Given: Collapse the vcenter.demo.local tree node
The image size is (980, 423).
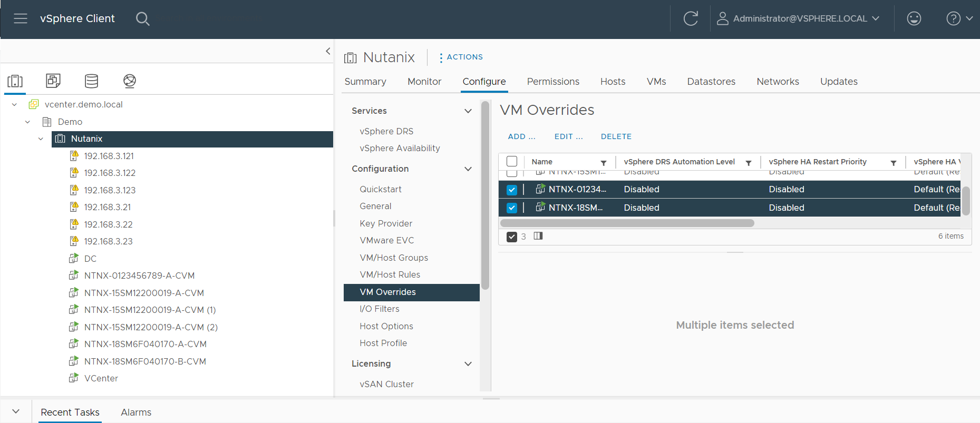Looking at the screenshot, I should [15, 105].
